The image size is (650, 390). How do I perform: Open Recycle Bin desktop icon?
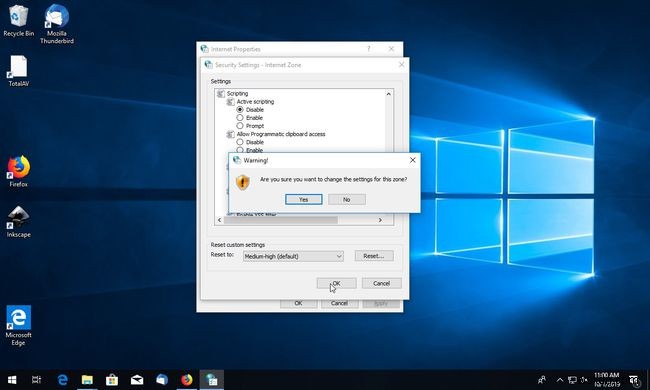pyautogui.click(x=18, y=21)
